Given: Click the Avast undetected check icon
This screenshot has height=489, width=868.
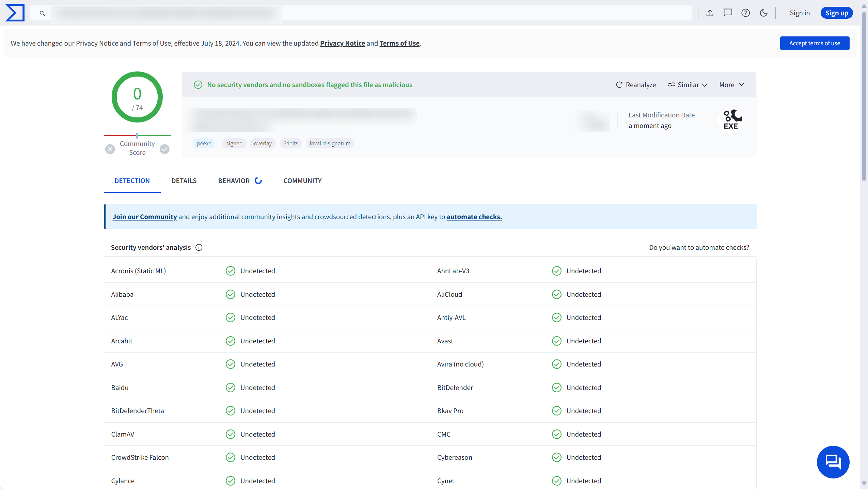Looking at the screenshot, I should click(557, 341).
